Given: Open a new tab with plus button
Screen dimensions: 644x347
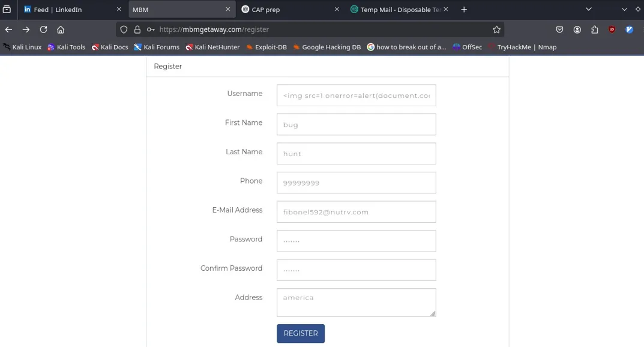Looking at the screenshot, I should pyautogui.click(x=464, y=10).
